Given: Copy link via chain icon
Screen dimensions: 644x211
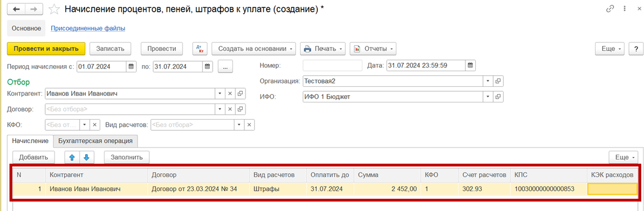Looking at the screenshot, I should pos(610,9).
